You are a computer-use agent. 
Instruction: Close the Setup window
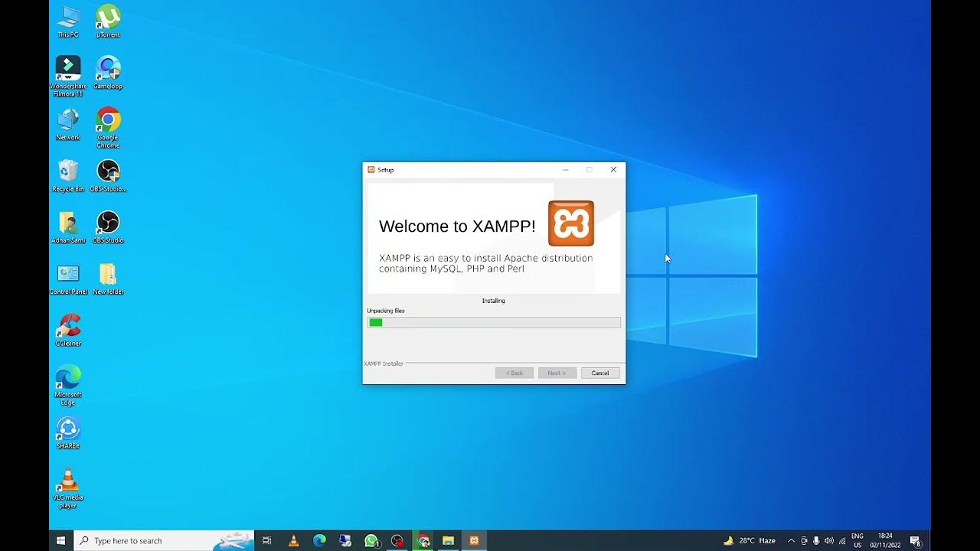coord(613,170)
